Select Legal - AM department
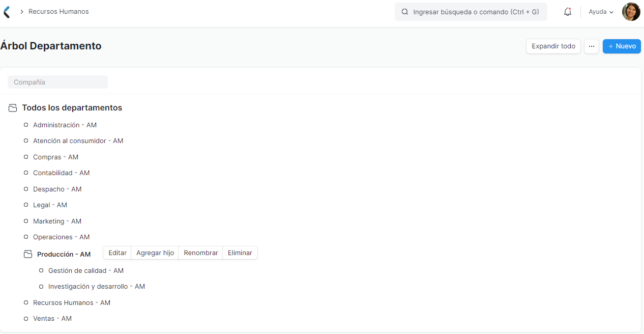Viewport: 644px width, 334px height. pos(50,205)
